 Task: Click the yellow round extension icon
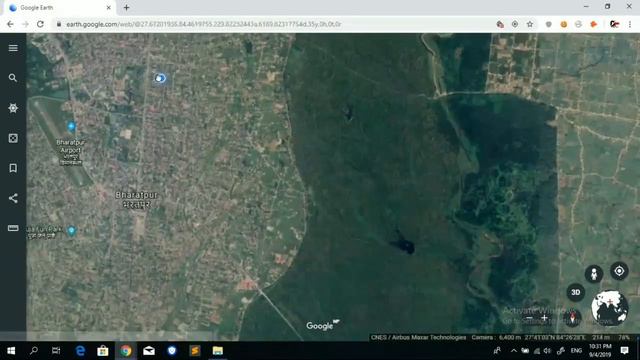click(x=564, y=24)
